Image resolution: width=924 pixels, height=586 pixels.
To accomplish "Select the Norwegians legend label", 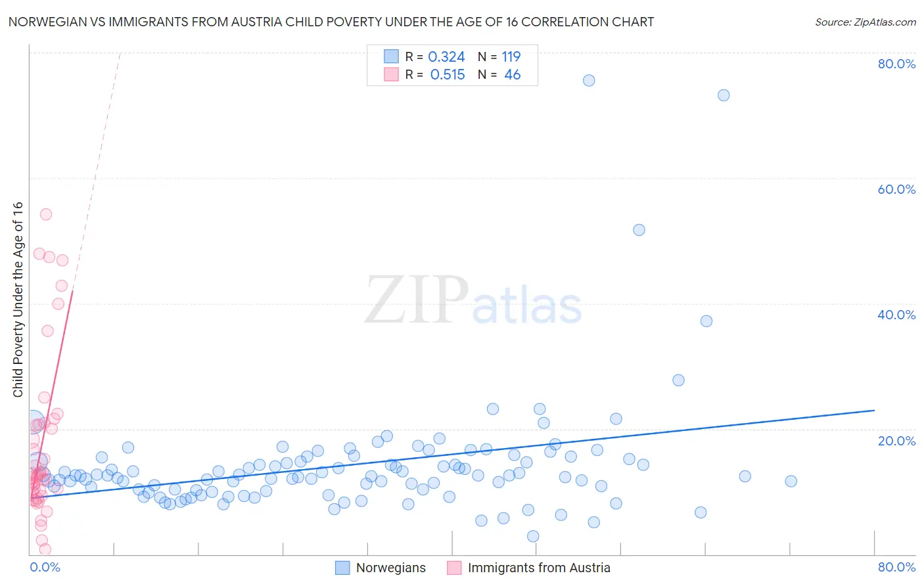I will click(x=391, y=568).
